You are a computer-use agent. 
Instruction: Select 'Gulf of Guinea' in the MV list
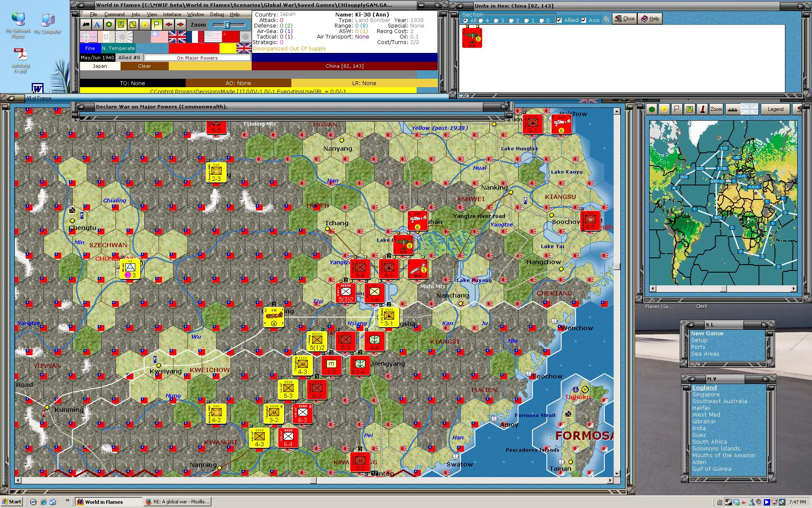711,469
